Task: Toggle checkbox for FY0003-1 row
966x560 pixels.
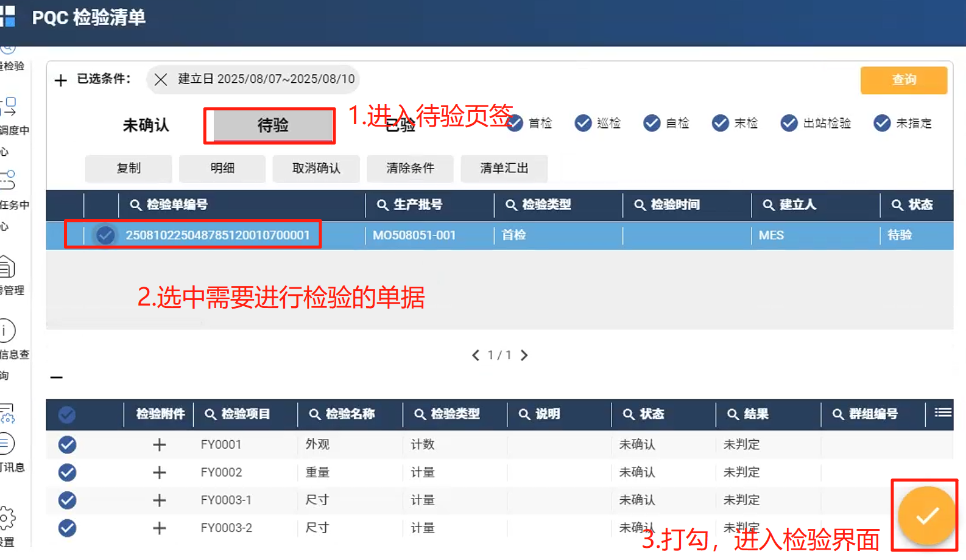Action: [x=67, y=500]
